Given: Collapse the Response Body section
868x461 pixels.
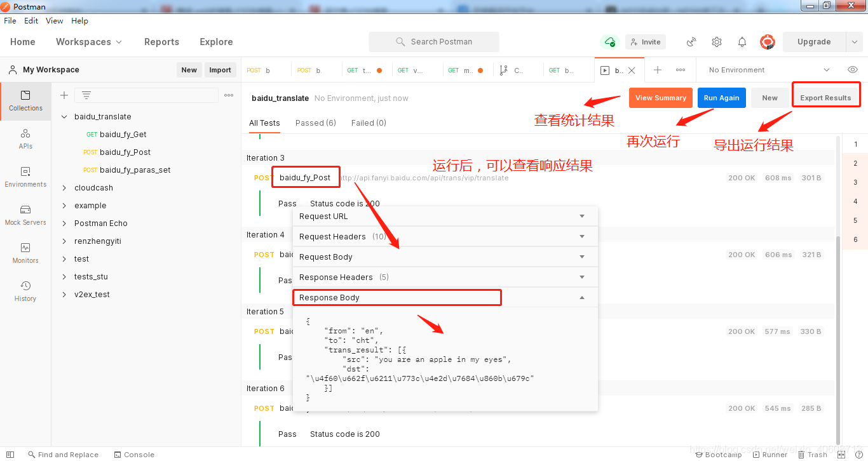Looking at the screenshot, I should 445,298.
